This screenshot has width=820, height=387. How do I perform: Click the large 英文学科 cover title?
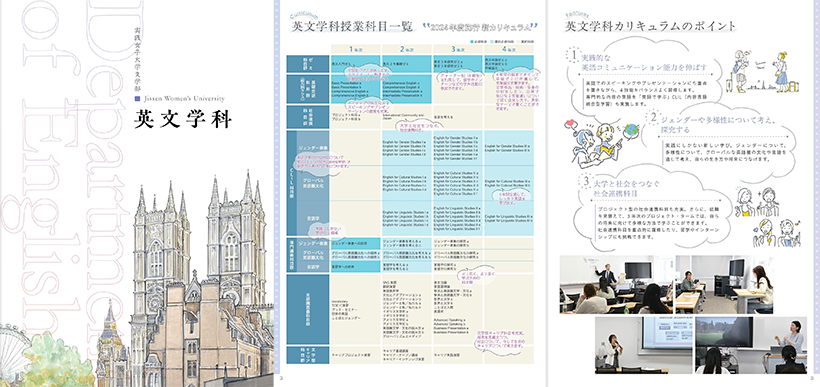click(x=182, y=120)
